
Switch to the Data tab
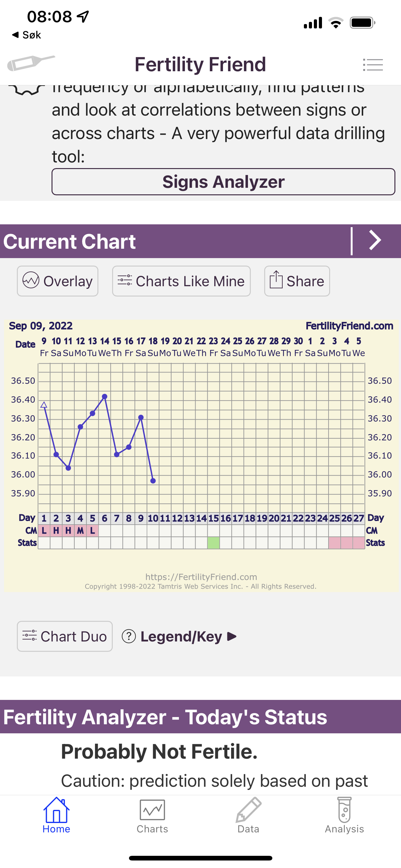(249, 815)
